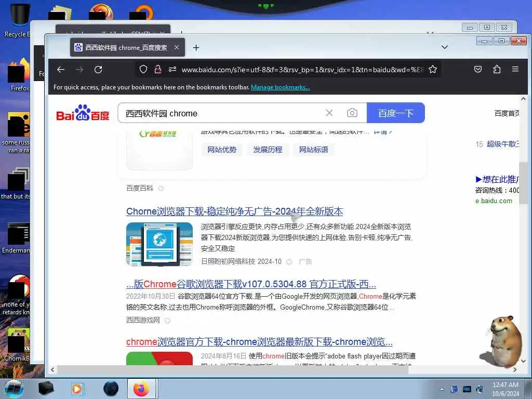Click the address bar URL field

tap(302, 70)
